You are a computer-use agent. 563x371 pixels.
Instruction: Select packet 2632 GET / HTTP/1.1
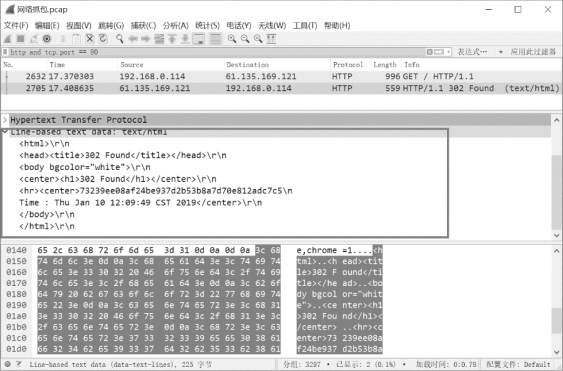(282, 76)
